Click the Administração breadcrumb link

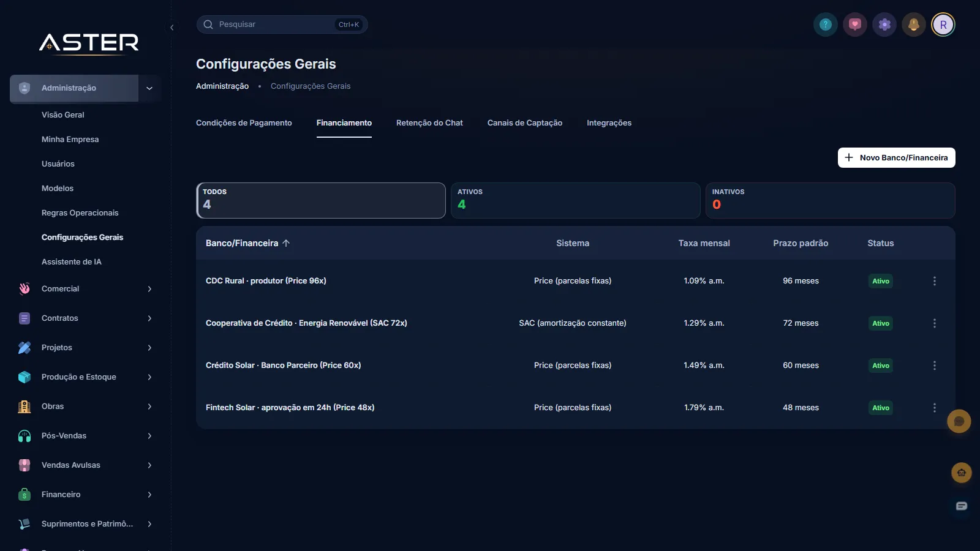coord(222,86)
